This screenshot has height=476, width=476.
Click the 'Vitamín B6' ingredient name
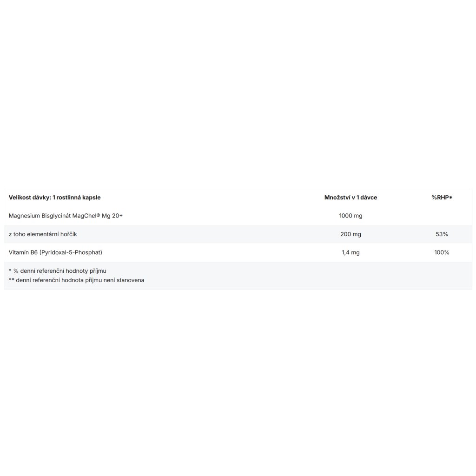[x=23, y=252]
